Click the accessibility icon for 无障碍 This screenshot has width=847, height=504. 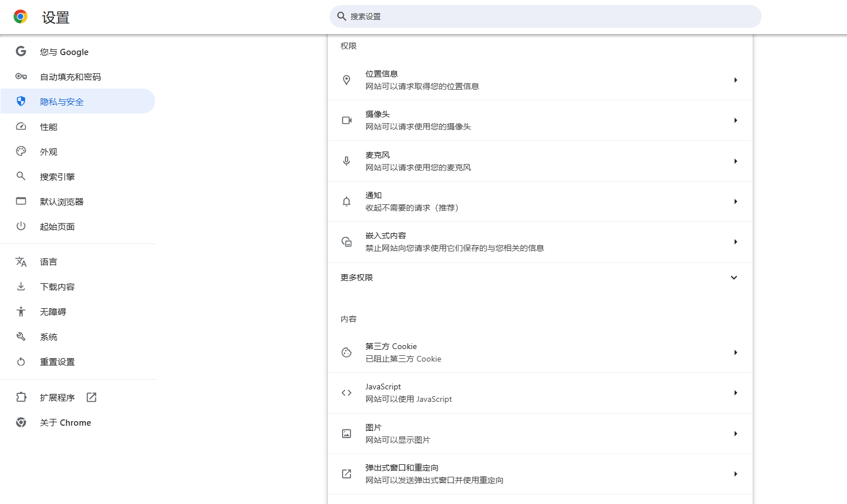(x=21, y=312)
